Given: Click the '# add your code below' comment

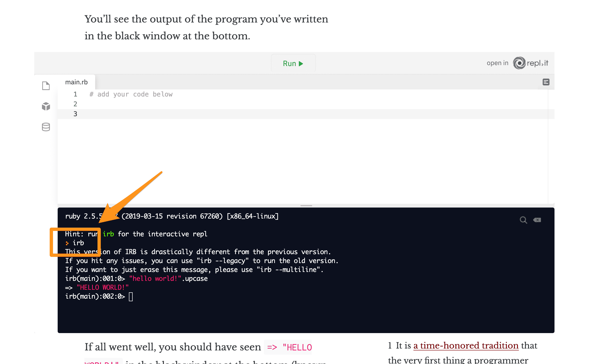Looking at the screenshot, I should tap(131, 94).
